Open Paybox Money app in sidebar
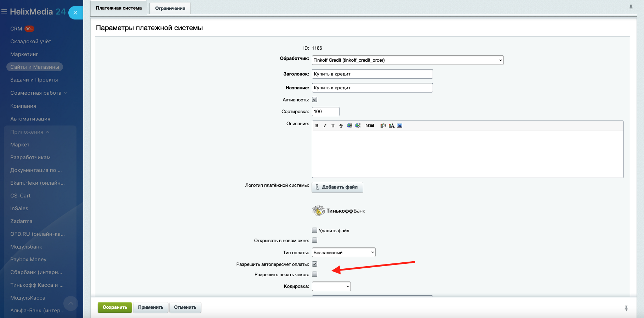The image size is (644, 318). pos(28,260)
